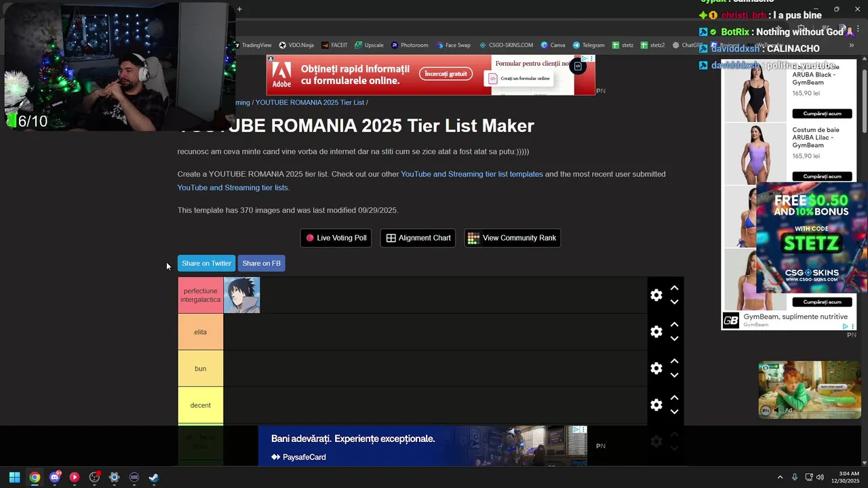Open the Telegram bookmark

[x=589, y=45]
